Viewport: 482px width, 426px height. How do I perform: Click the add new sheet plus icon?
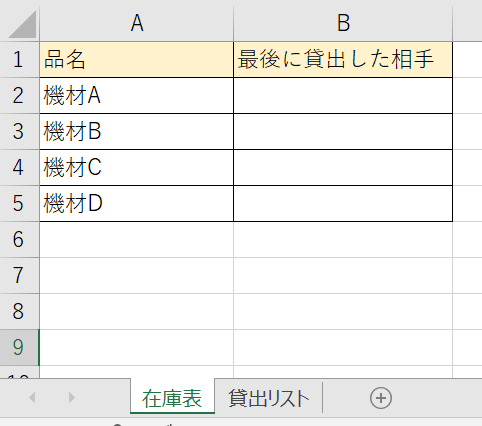tap(381, 398)
